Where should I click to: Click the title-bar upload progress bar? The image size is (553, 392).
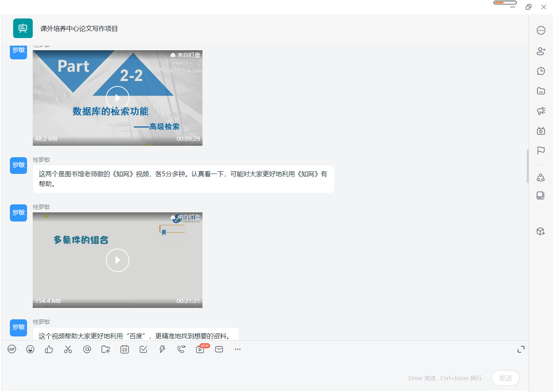click(x=505, y=3)
